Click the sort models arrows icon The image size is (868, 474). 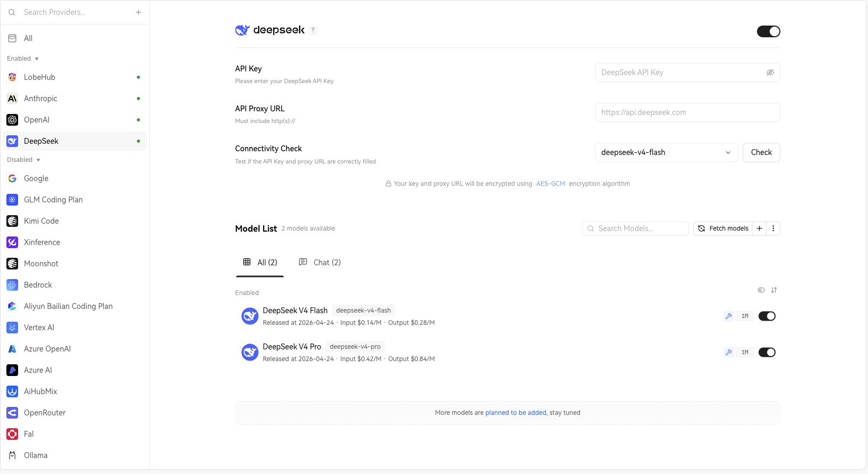tap(774, 290)
